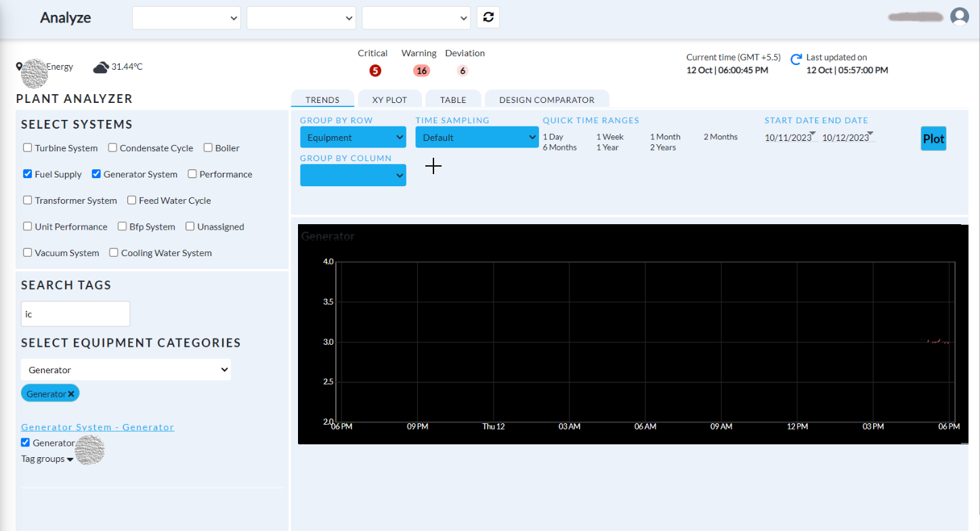
Task: Expand the Tag groups arrow
Action: (x=70, y=460)
